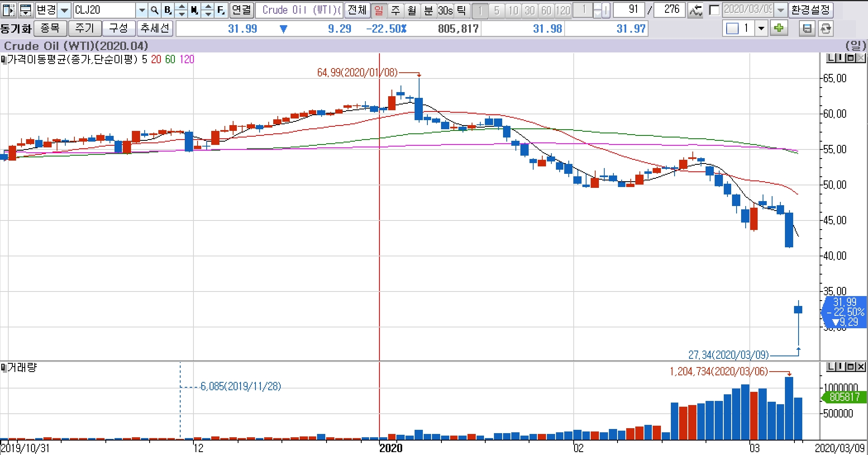Click the magnifier symbol search icon
The height and width of the screenshot is (455, 868).
point(154,10)
